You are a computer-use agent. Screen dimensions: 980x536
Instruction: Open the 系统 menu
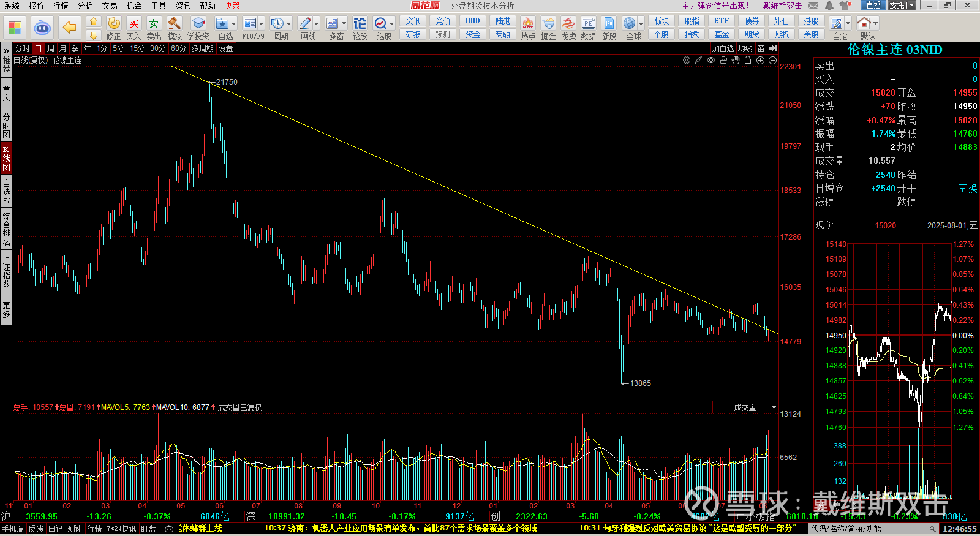click(12, 6)
